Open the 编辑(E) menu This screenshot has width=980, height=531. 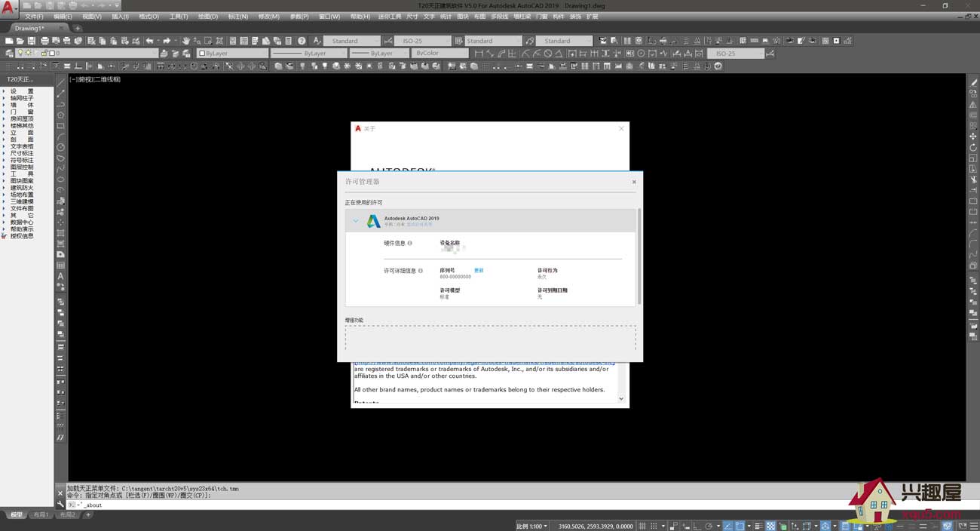[63, 17]
